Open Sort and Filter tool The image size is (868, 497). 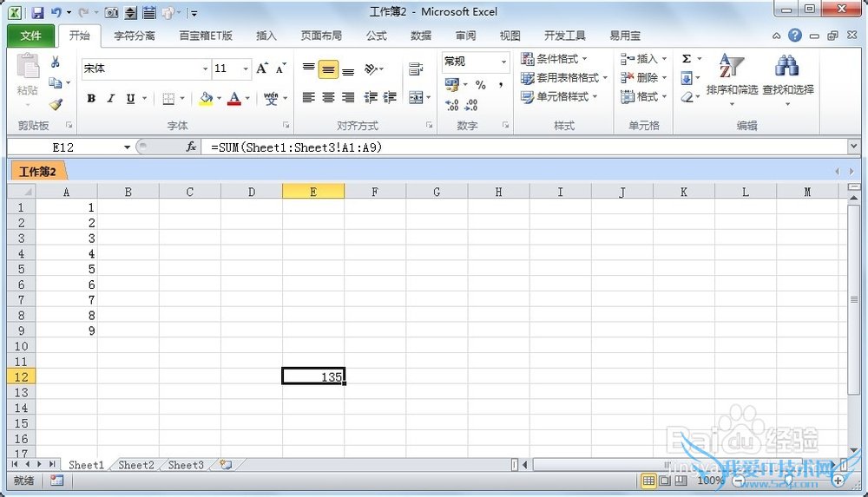pos(732,79)
